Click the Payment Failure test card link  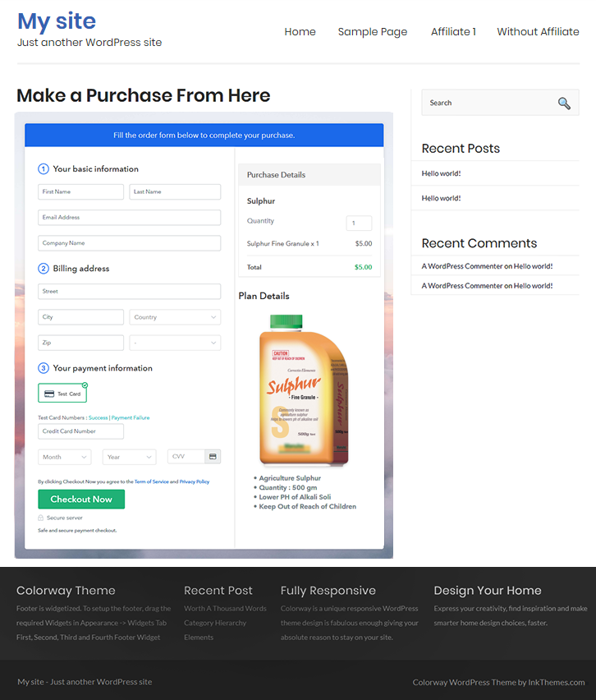click(x=131, y=418)
